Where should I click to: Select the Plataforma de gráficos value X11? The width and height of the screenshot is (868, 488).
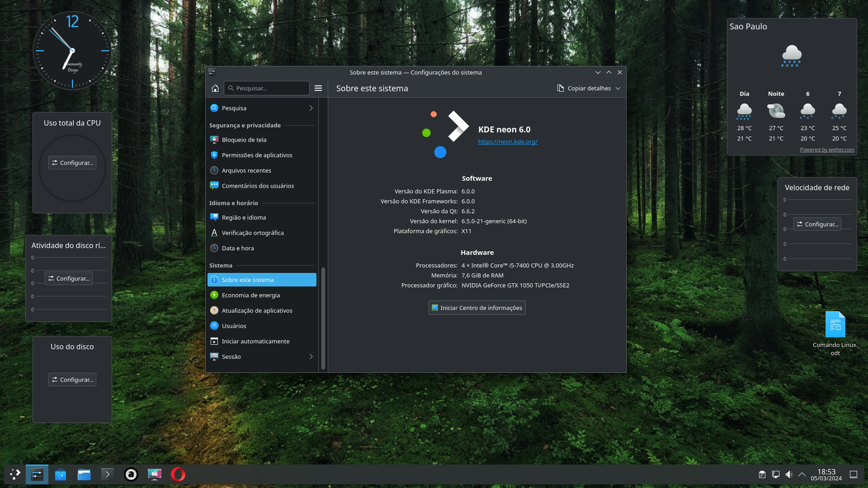[x=467, y=231]
